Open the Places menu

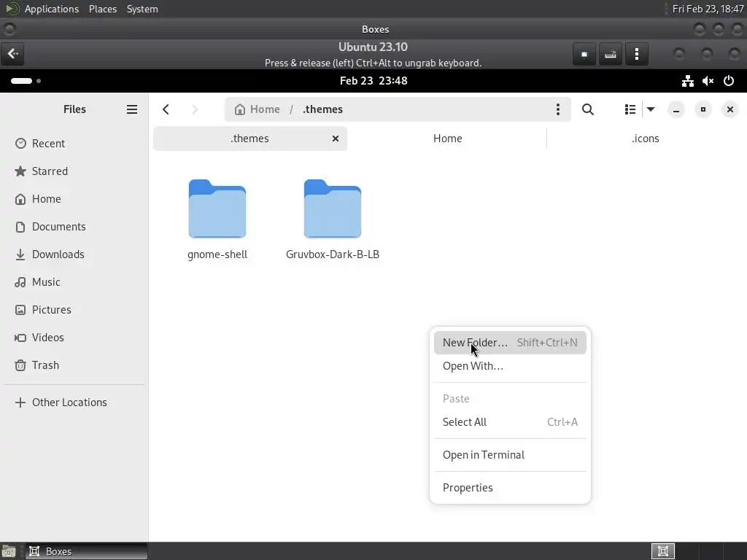[103, 9]
